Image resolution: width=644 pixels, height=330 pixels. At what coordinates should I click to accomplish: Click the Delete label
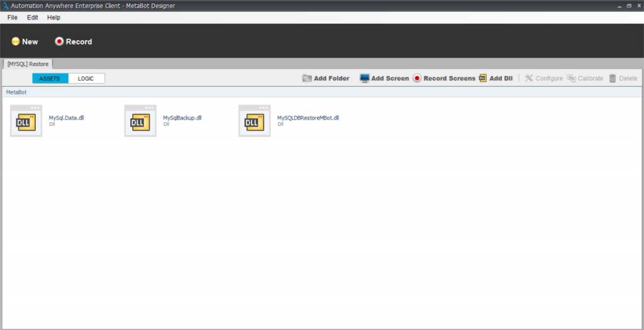(x=628, y=78)
